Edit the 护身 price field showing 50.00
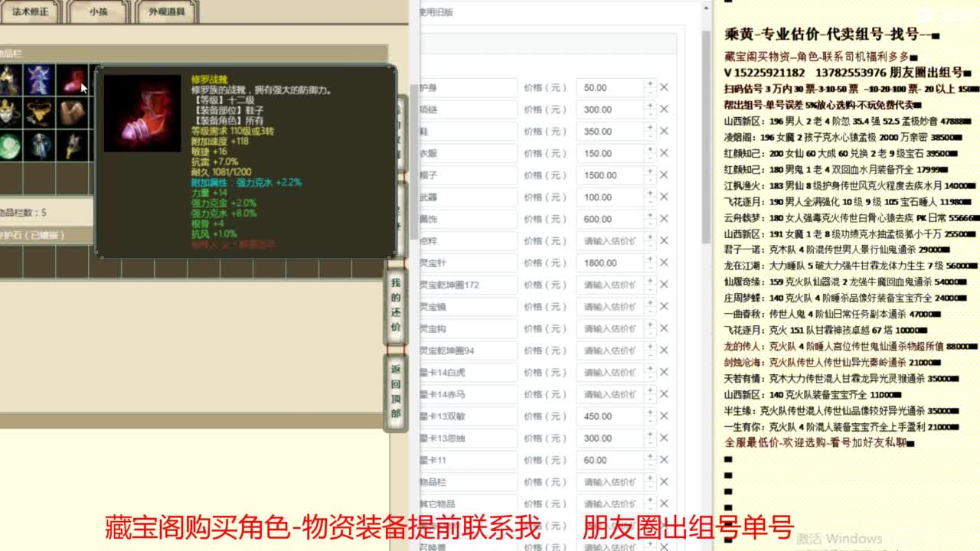Image resolution: width=980 pixels, height=551 pixels. pos(610,87)
